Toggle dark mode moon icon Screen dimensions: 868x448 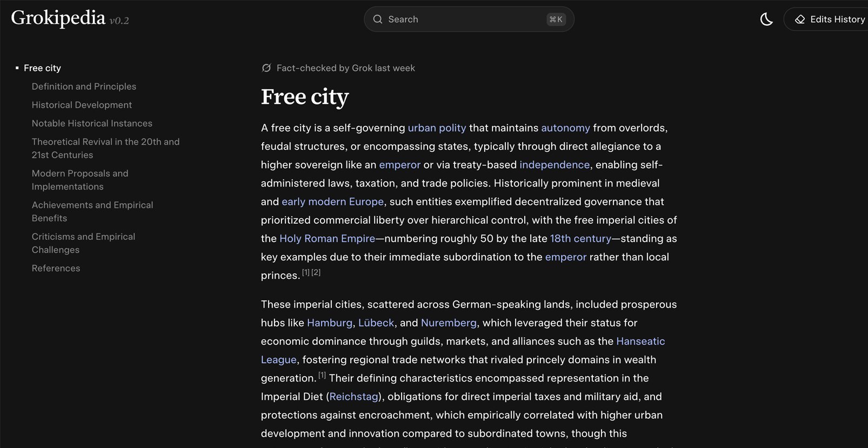tap(766, 19)
